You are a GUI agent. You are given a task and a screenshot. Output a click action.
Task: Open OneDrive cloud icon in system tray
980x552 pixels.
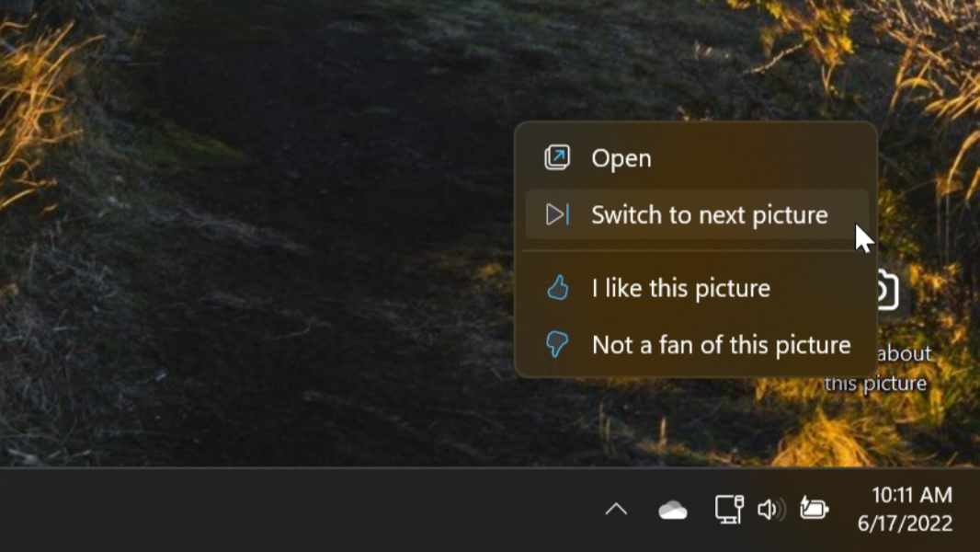pos(673,510)
